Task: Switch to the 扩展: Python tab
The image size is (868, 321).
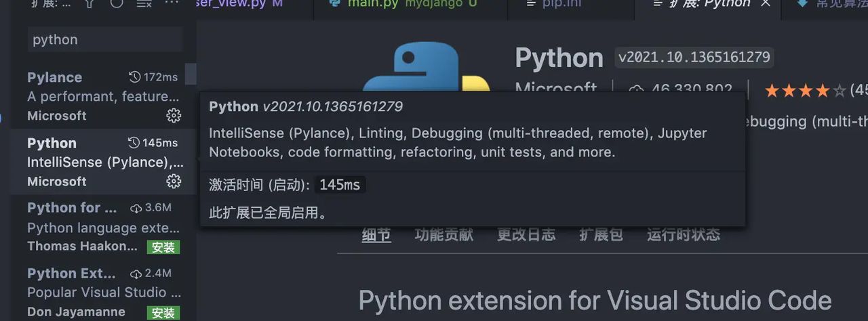Action: point(707,9)
